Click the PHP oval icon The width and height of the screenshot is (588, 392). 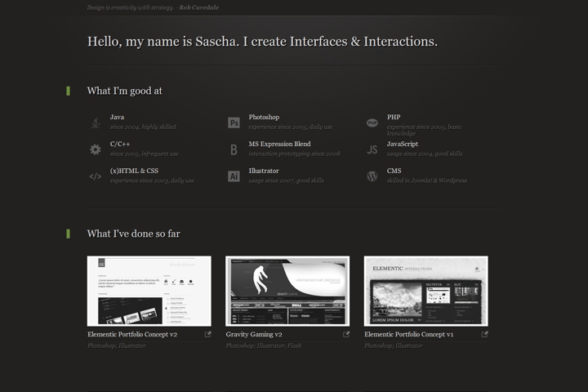372,122
